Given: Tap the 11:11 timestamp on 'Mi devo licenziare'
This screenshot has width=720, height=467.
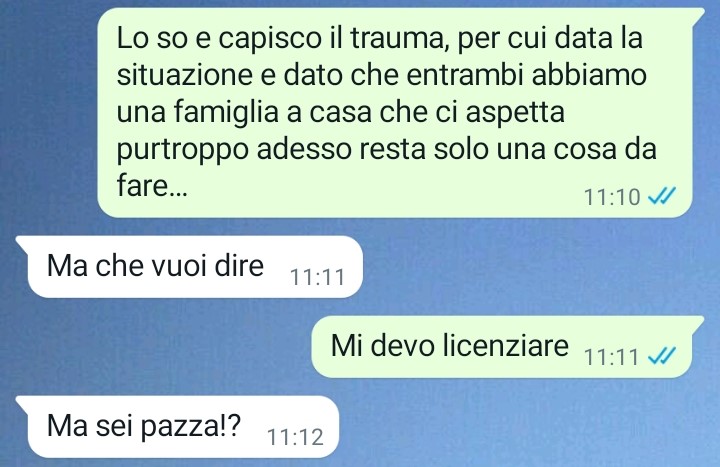Looking at the screenshot, I should point(611,357).
